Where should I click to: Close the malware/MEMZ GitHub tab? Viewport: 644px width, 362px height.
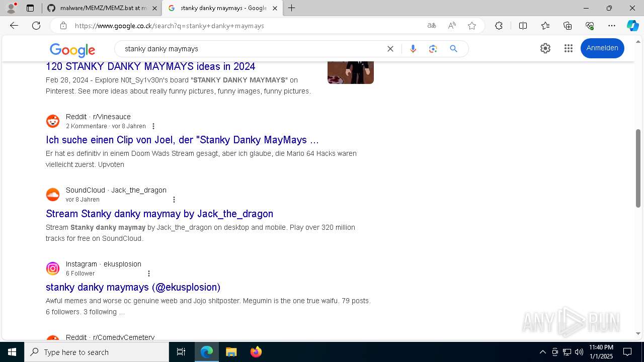[154, 9]
